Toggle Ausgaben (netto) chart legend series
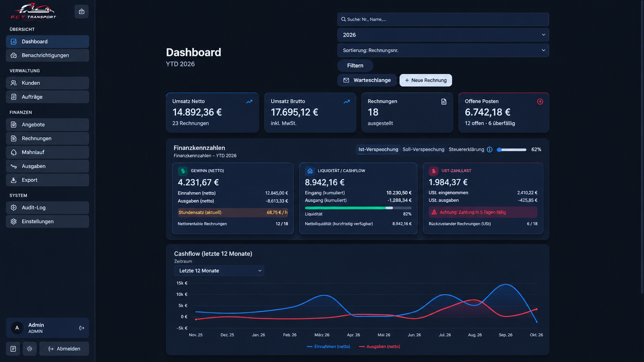644x362 pixels. (x=380, y=347)
